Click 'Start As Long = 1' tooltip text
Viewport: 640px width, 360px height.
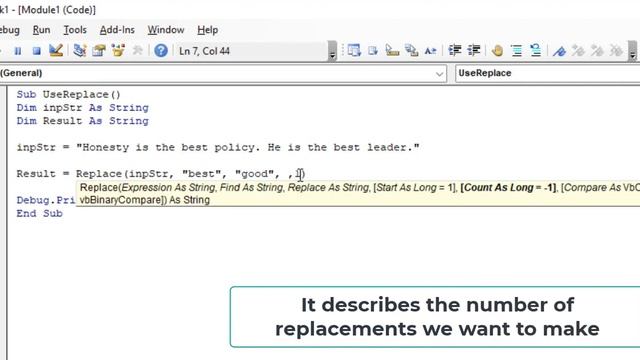(415, 187)
